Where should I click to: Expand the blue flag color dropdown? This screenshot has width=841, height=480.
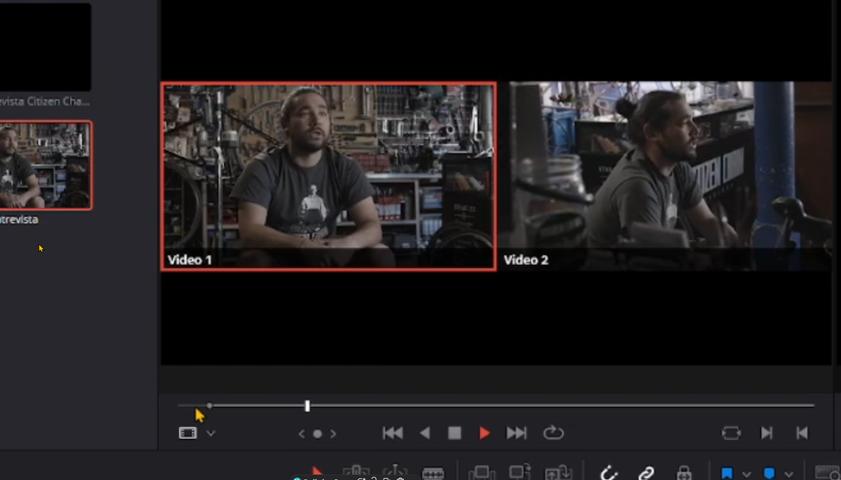tap(746, 473)
